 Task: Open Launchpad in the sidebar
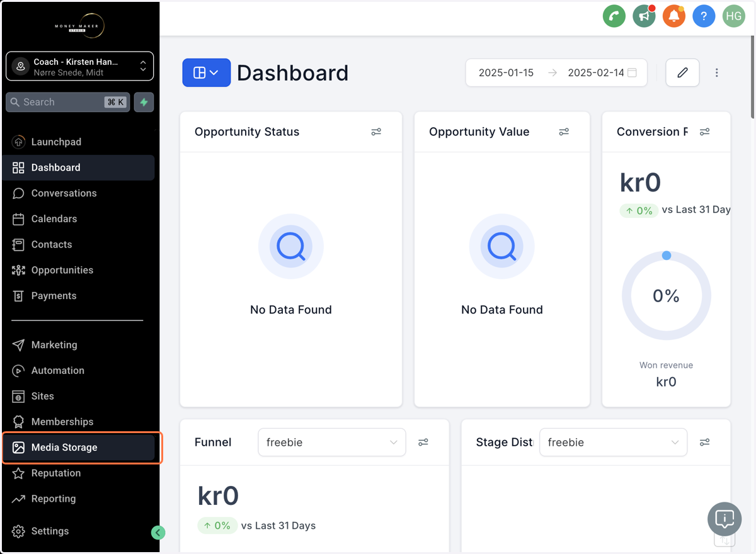pos(79,142)
